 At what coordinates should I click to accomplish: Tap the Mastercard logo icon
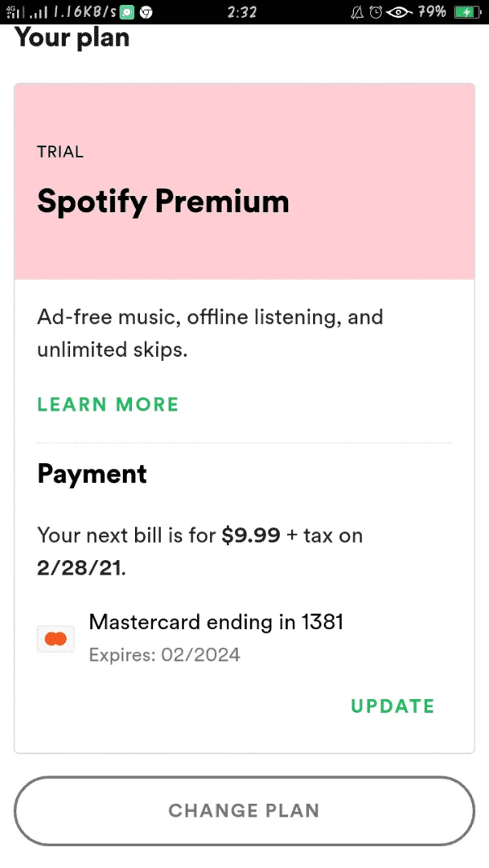(x=55, y=639)
